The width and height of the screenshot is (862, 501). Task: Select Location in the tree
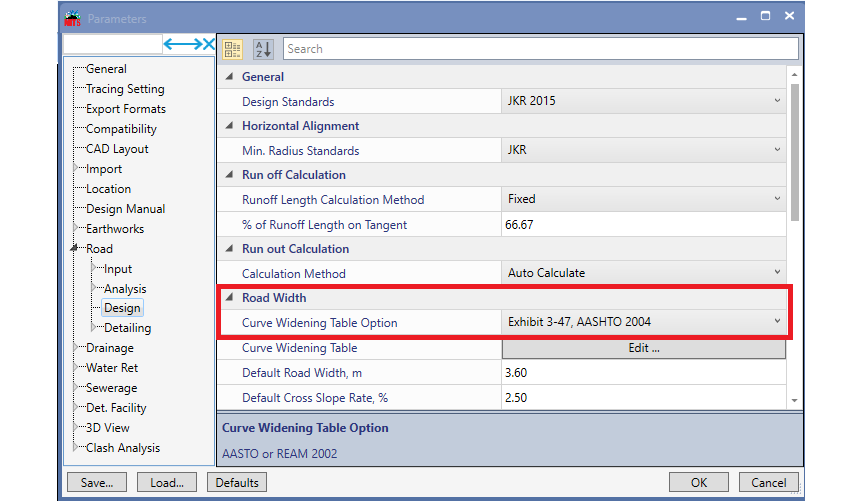(108, 189)
